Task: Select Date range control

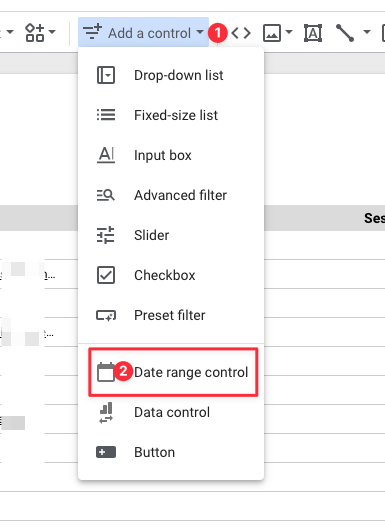Action: click(x=173, y=372)
